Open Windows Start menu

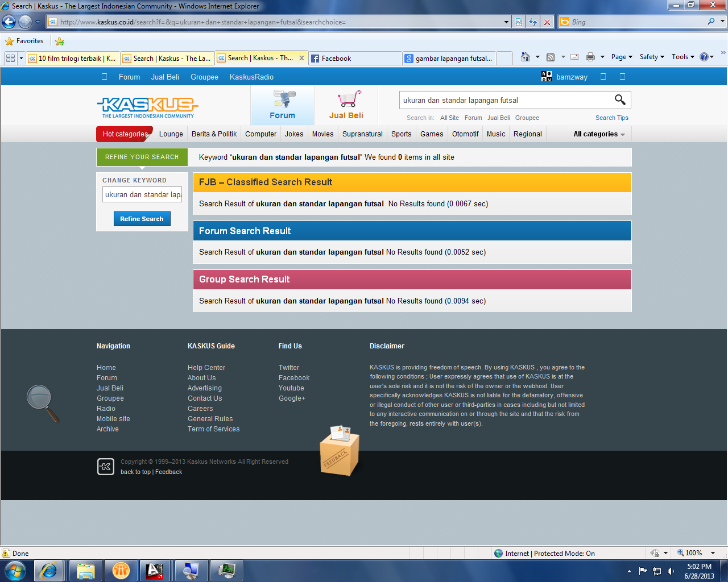tap(15, 570)
